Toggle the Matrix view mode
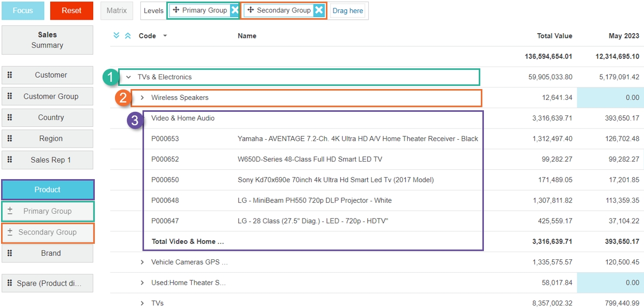This screenshot has width=644, height=308. tap(117, 10)
